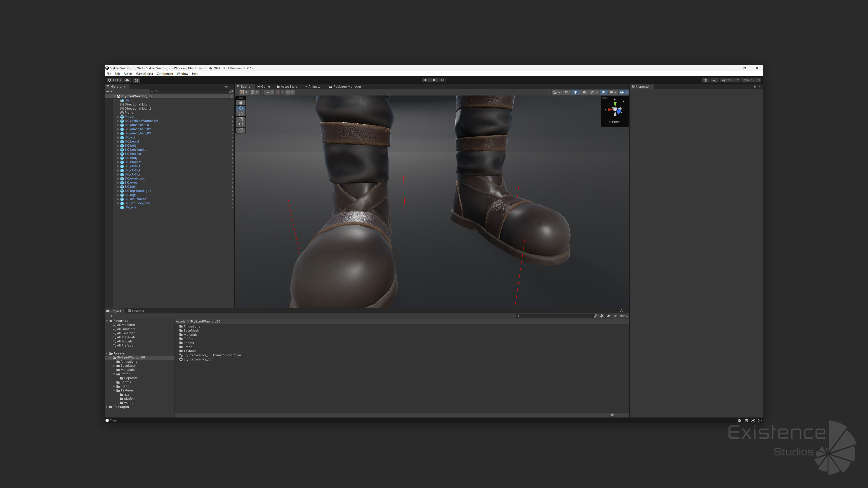The width and height of the screenshot is (868, 488).
Task: Toggle 2D scene view mode
Action: click(x=566, y=92)
